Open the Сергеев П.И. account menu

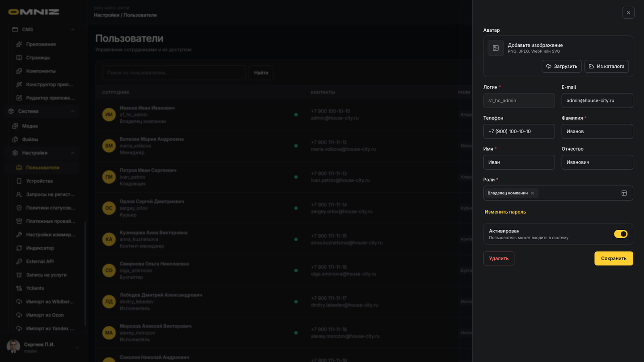click(x=43, y=347)
